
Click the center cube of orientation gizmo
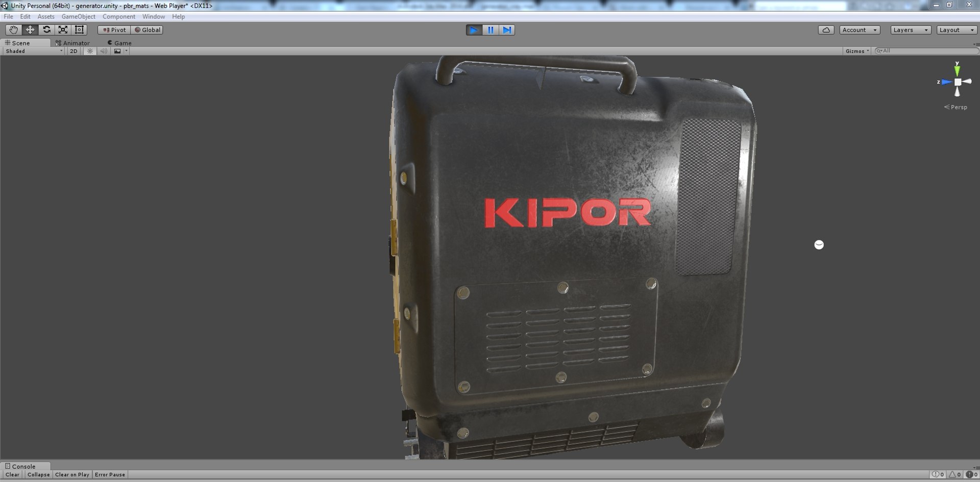pyautogui.click(x=958, y=82)
